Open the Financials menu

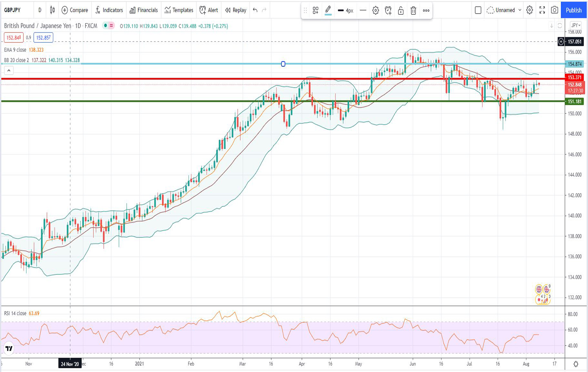pos(143,10)
